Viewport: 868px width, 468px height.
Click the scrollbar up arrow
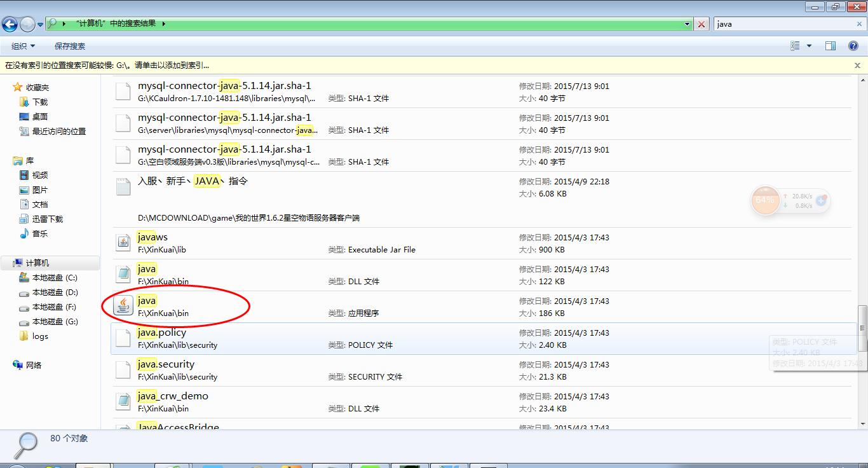tap(862, 80)
